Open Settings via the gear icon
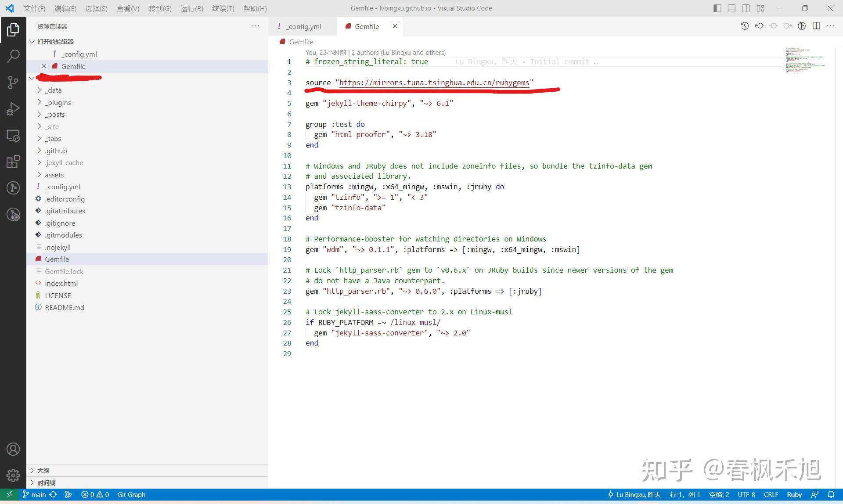Image resolution: width=843 pixels, height=504 pixels. pyautogui.click(x=13, y=475)
